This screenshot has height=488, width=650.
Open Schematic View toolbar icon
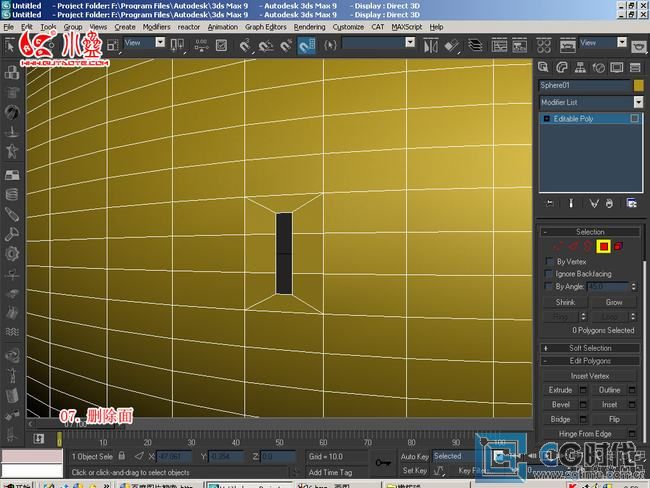[519, 45]
